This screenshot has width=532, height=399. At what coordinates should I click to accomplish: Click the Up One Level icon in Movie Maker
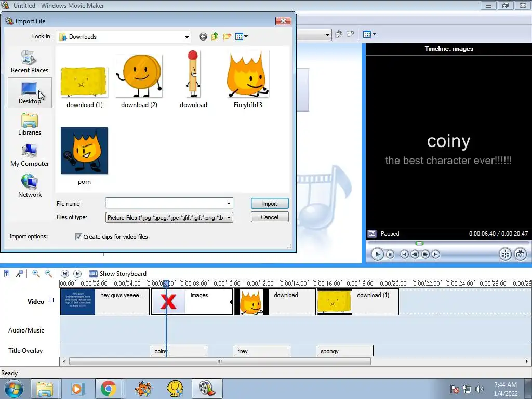339,34
